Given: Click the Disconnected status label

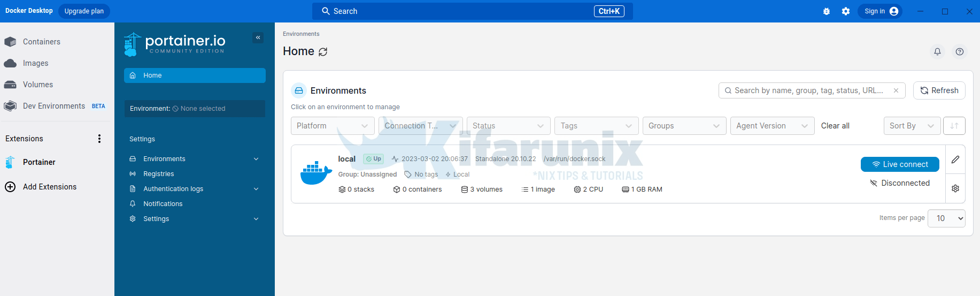Looking at the screenshot, I should point(900,183).
